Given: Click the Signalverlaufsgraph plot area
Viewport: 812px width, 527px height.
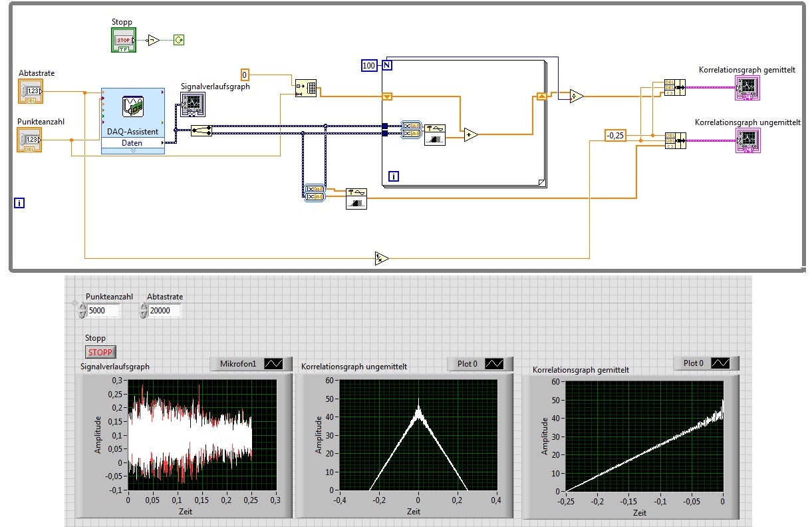Looking at the screenshot, I should 203,435.
